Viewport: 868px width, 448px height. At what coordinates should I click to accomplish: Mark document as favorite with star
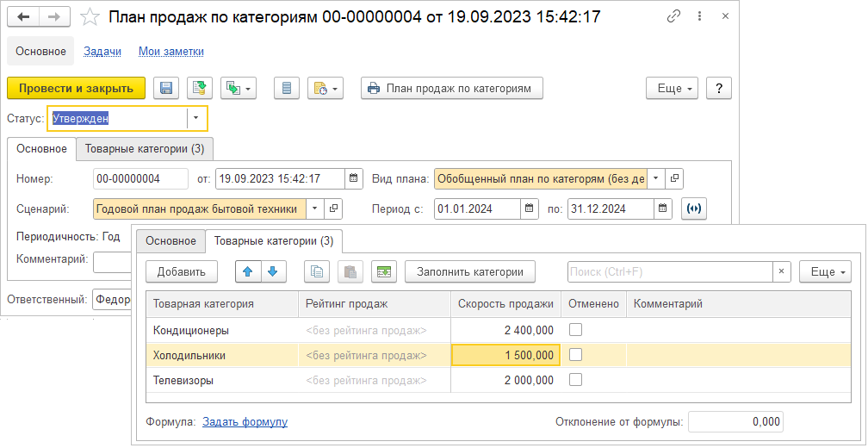[x=90, y=17]
